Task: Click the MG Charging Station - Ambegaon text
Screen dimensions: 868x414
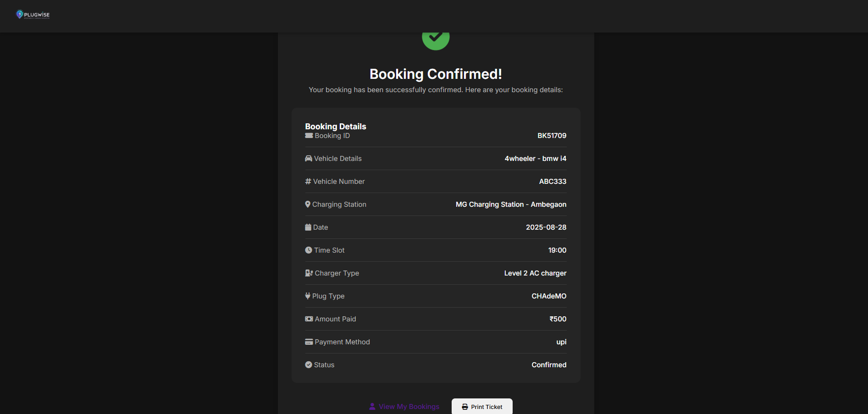Action: click(511, 204)
